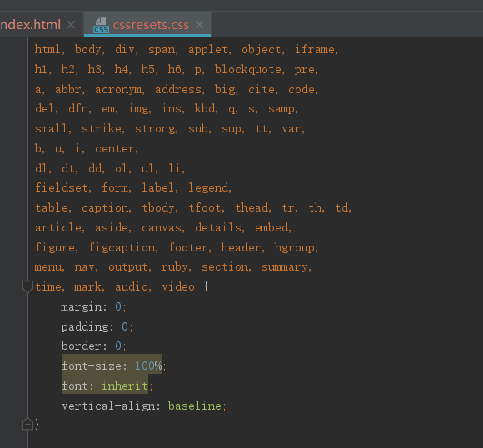
Task: Click the highlighted 'font-size' property
Action: tap(92, 366)
